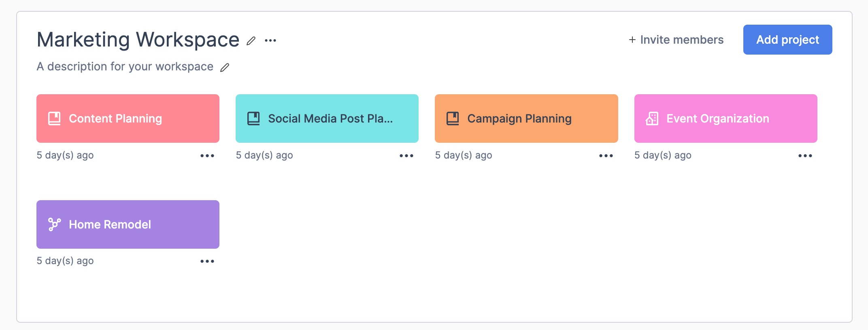Viewport: 868px width, 330px height.
Task: Click the Add project button
Action: 787,40
